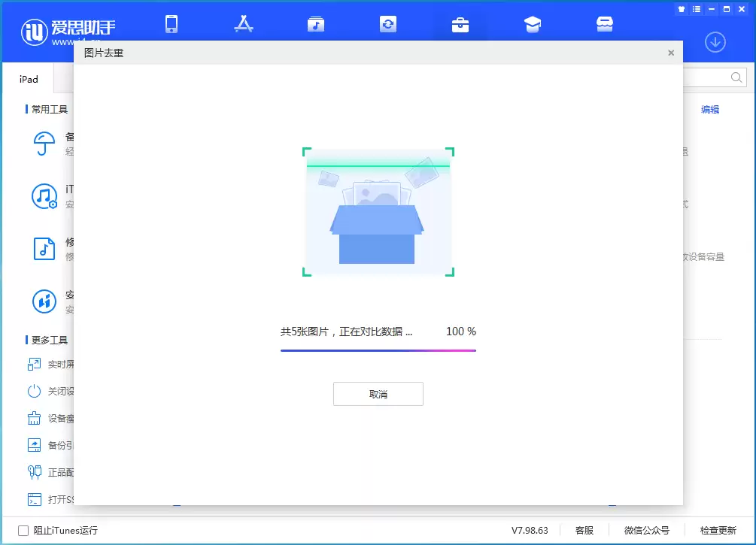Click the iTunes music note icon

pos(44,196)
